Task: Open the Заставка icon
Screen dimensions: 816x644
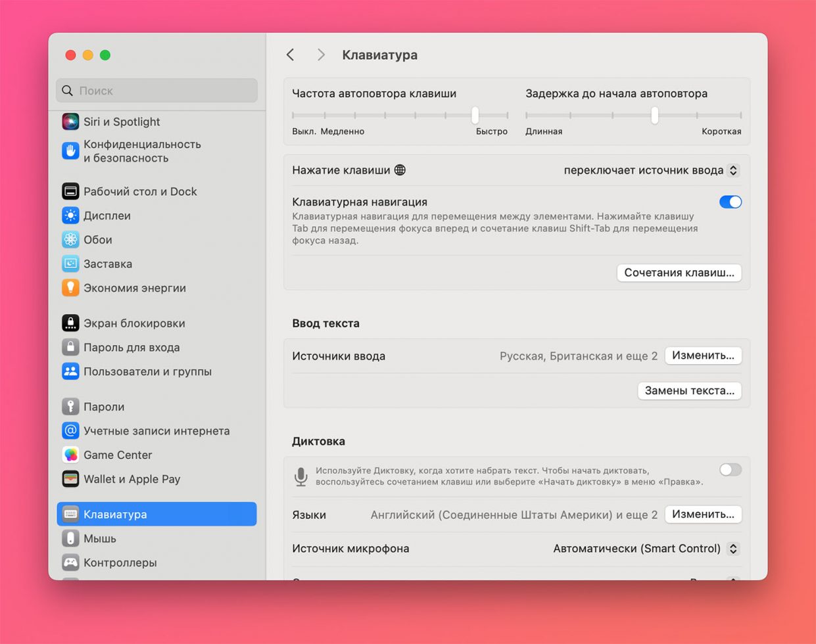Action: click(70, 264)
